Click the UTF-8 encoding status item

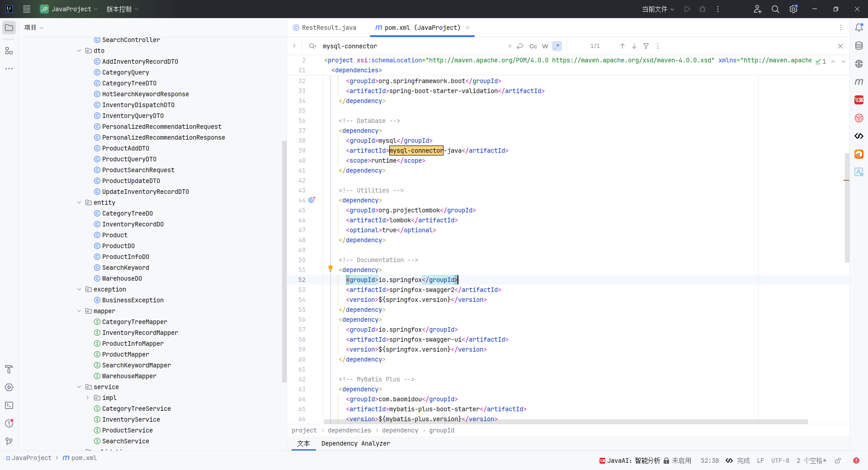[780, 461]
